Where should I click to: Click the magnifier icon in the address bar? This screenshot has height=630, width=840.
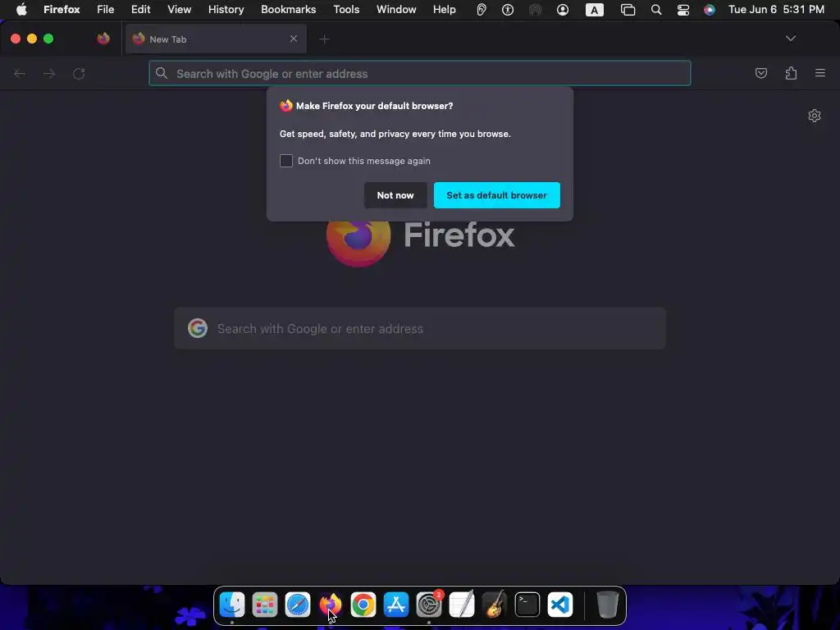(x=162, y=73)
